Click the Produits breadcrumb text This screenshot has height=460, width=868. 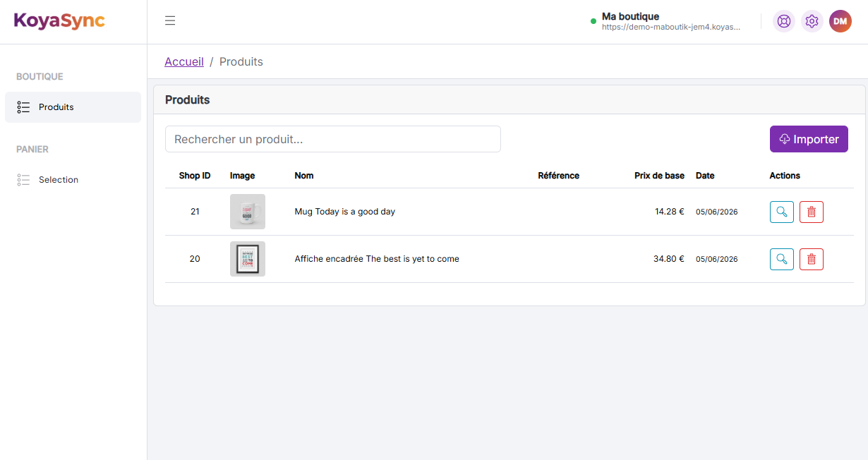click(x=241, y=61)
